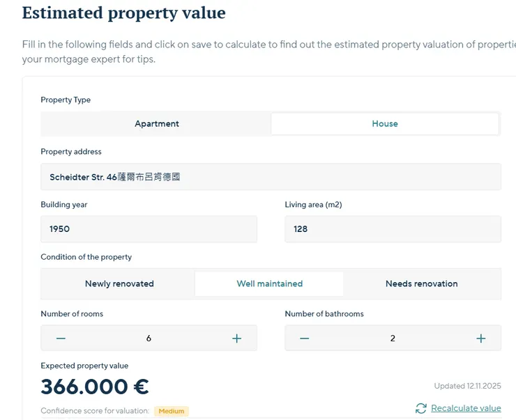Screen dimensions: 516x420
Task: Choose the Newly renovated condition
Action: [x=119, y=284]
